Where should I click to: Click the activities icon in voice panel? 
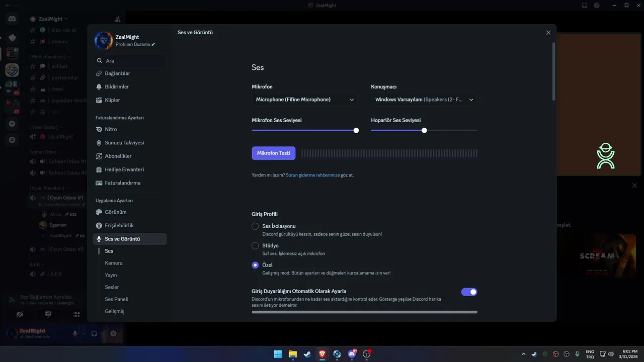tap(77, 314)
